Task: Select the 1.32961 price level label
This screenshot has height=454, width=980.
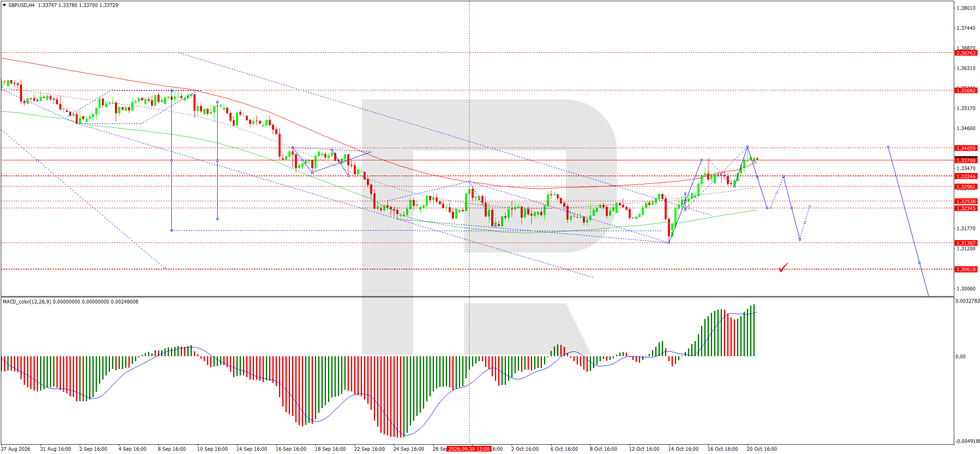Action: 966,187
